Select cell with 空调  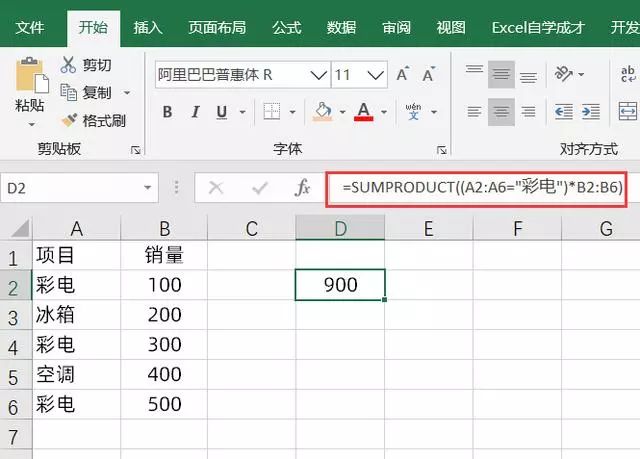click(76, 375)
